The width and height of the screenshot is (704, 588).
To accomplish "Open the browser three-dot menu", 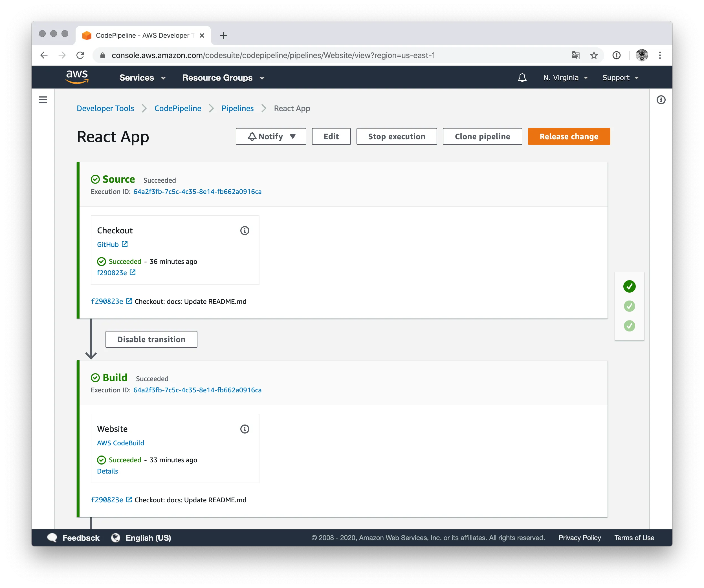I will click(x=660, y=55).
